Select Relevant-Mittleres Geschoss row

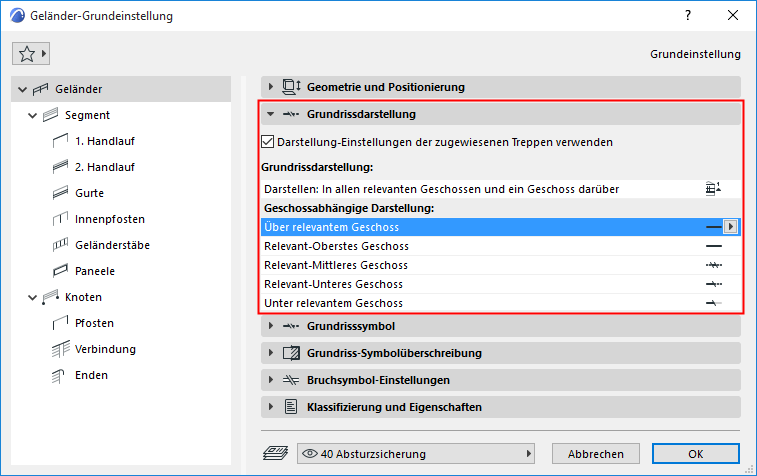point(490,265)
